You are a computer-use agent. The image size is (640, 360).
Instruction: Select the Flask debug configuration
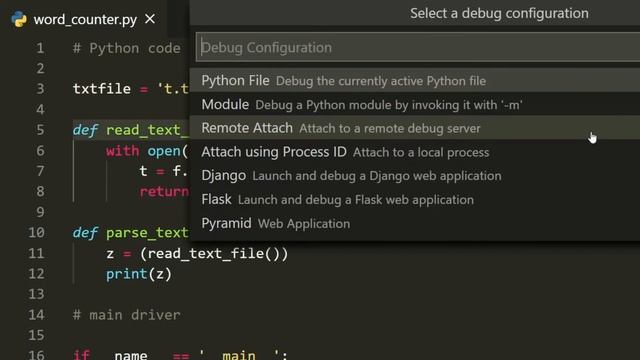tap(415, 200)
